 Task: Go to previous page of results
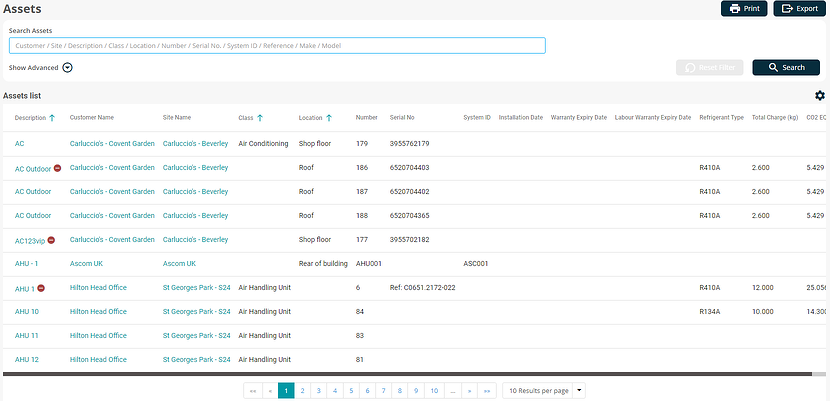coord(270,391)
